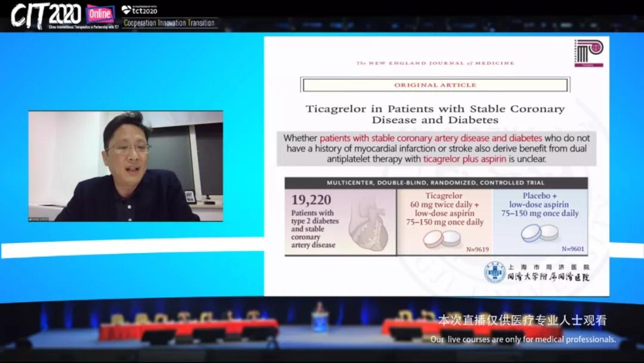Viewport: 644px width, 363px height.
Task: Click the Placebo pills image
Action: coord(539,233)
